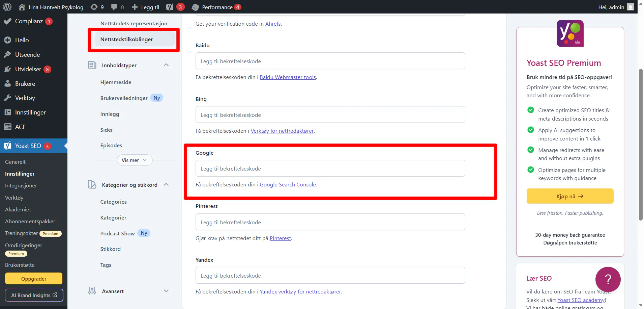The image size is (644, 309).
Task: Click the Brukere users icon
Action: [x=8, y=83]
